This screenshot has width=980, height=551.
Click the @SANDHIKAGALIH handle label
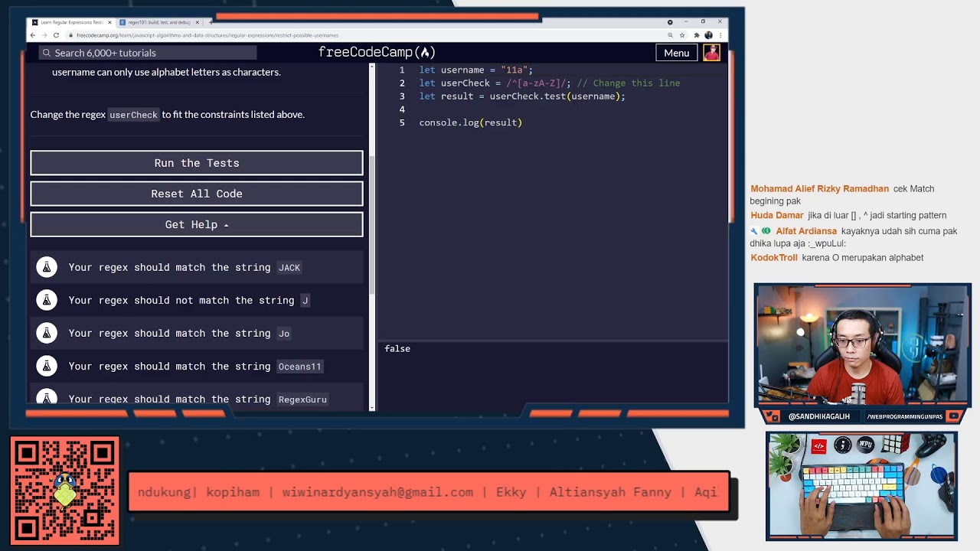coord(818,416)
